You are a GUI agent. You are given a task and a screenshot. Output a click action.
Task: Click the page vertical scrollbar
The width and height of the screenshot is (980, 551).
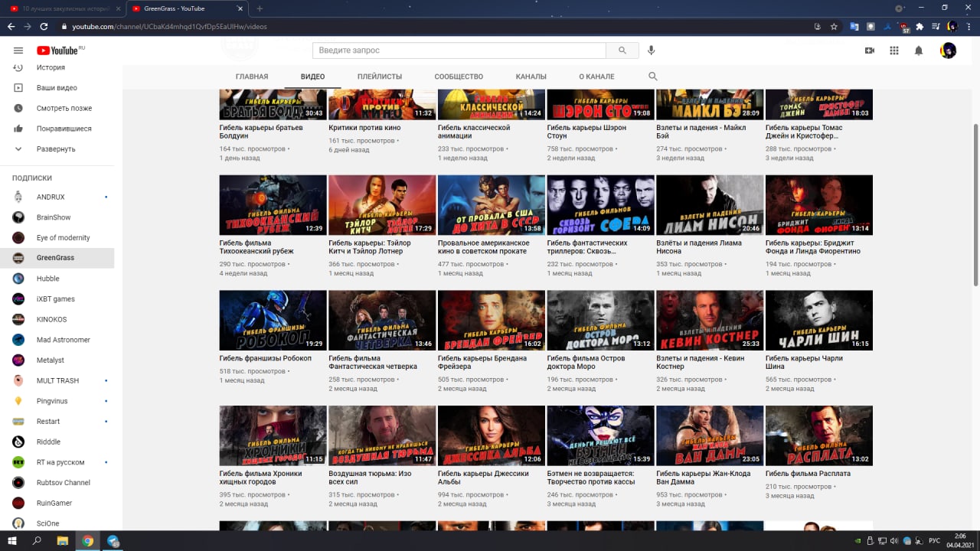point(975,205)
